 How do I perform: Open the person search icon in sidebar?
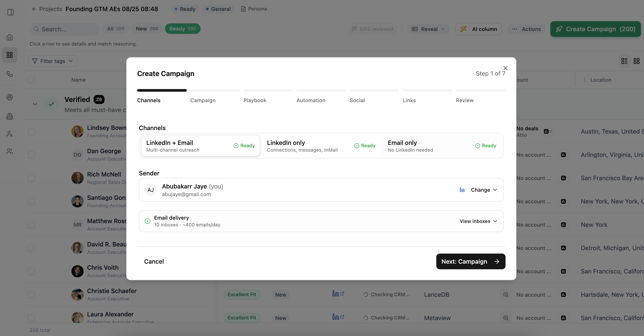[x=10, y=134]
